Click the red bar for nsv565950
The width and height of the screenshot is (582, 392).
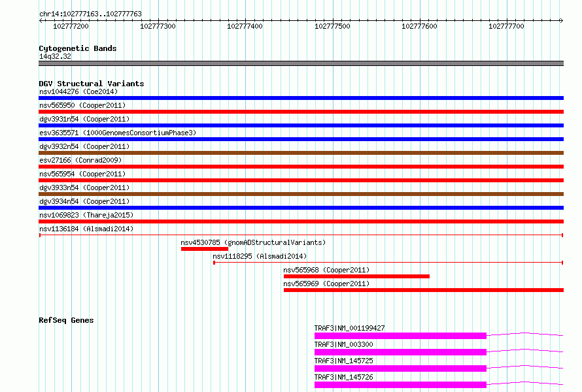point(301,112)
